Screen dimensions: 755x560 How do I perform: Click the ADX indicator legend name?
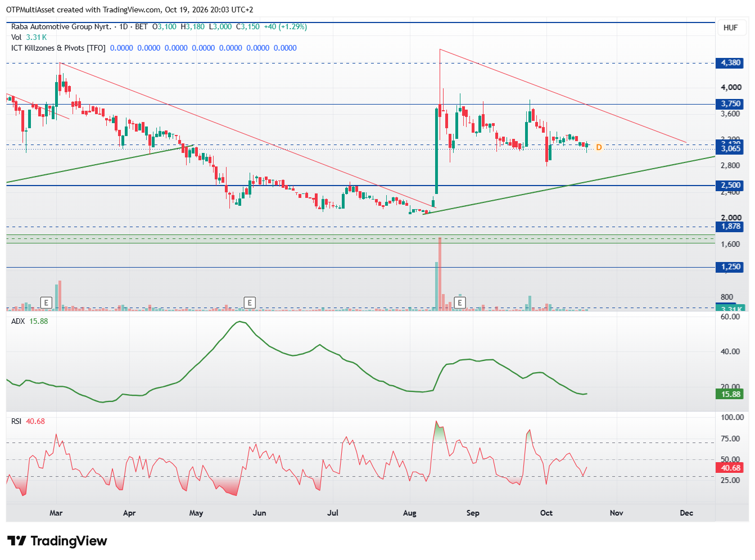pyautogui.click(x=18, y=321)
